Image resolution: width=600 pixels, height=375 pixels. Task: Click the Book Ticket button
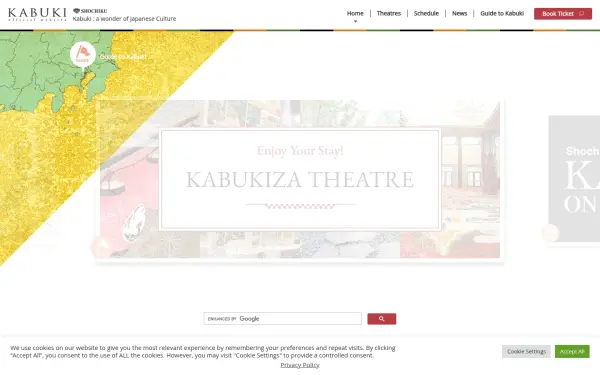pos(563,14)
